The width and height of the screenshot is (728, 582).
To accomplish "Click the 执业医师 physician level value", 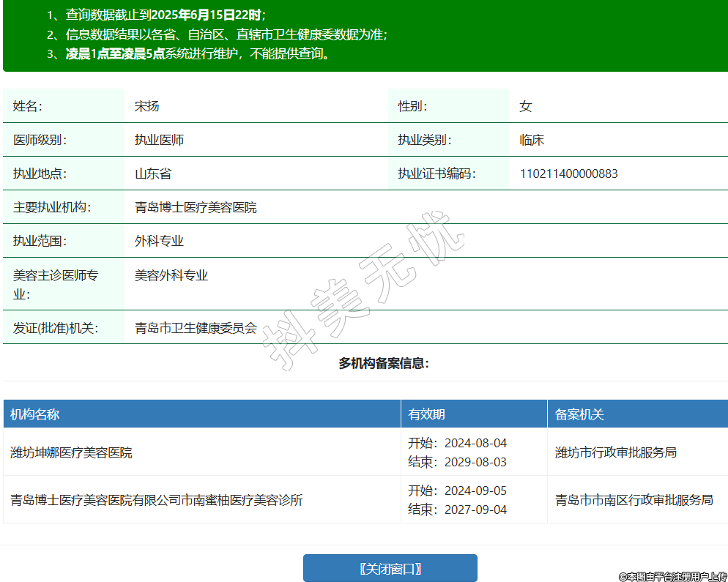I will coord(159,140).
